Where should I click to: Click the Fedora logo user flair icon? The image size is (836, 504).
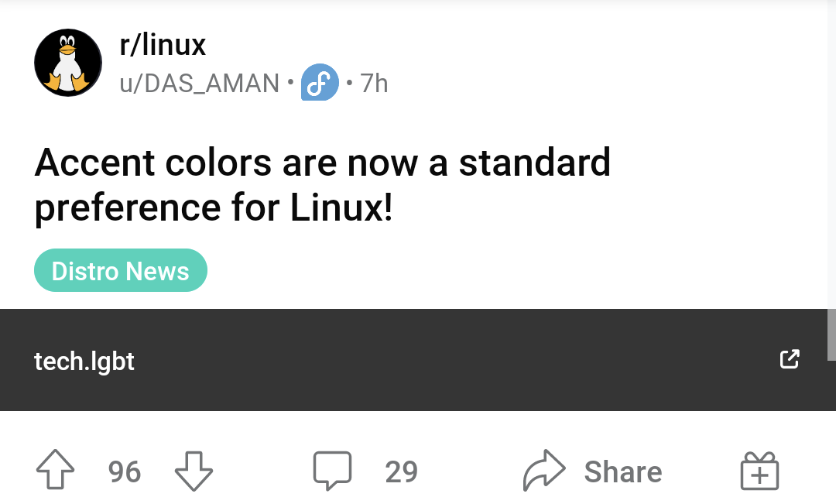tap(320, 82)
